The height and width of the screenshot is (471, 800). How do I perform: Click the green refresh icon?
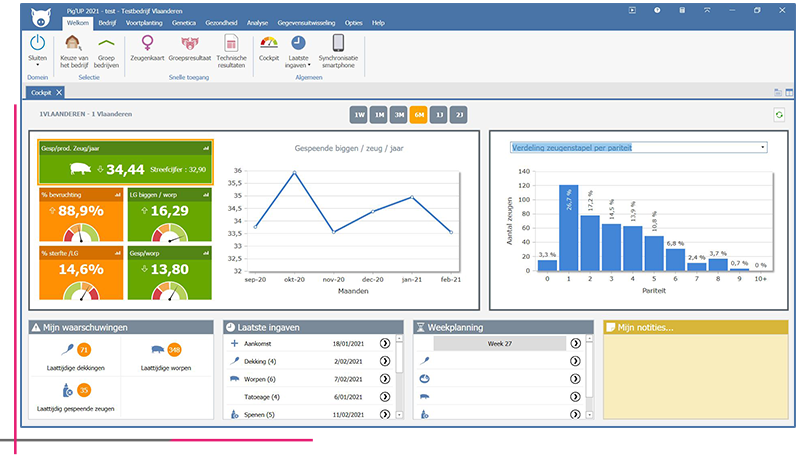[x=779, y=115]
